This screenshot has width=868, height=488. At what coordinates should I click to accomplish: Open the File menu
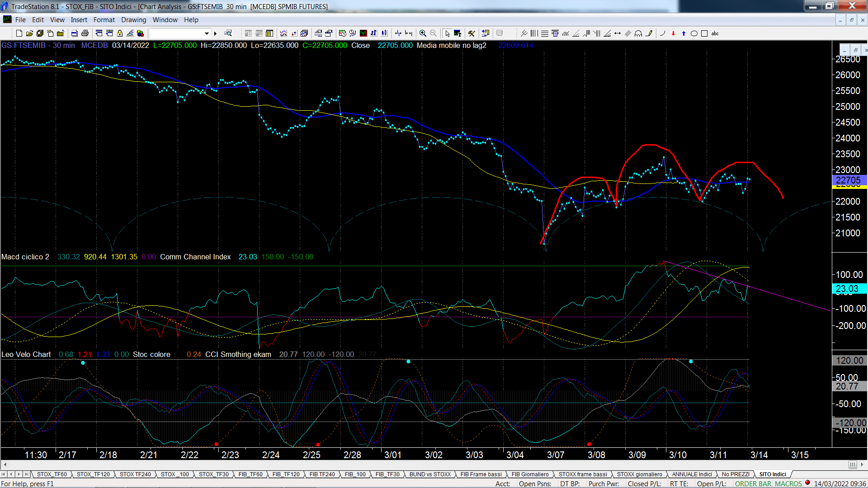pyautogui.click(x=20, y=20)
